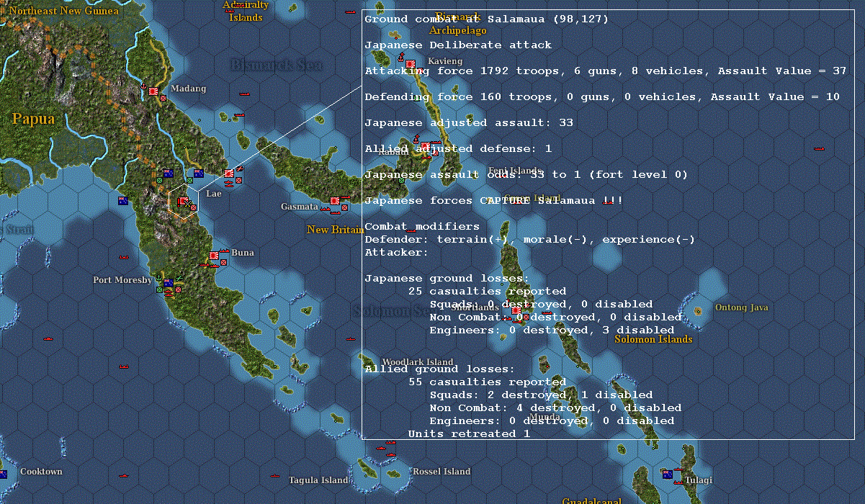Select the ship icon in the far east sea
The image size is (865, 504).
point(819,148)
